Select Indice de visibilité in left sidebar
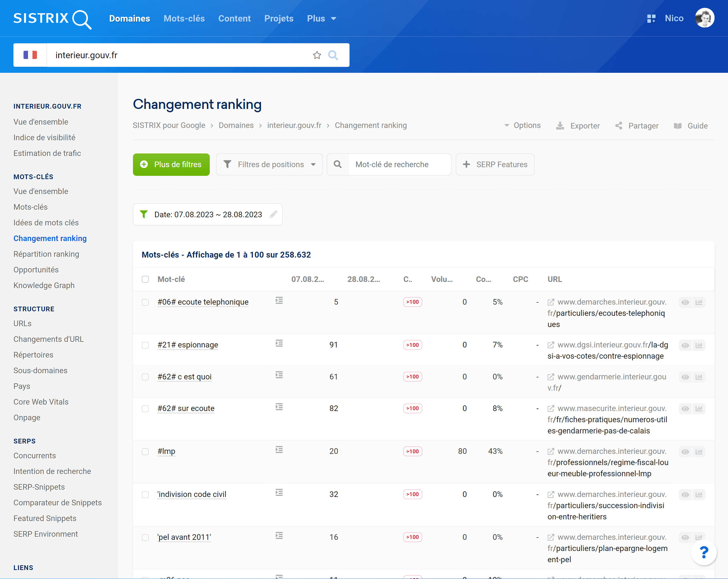 click(45, 137)
